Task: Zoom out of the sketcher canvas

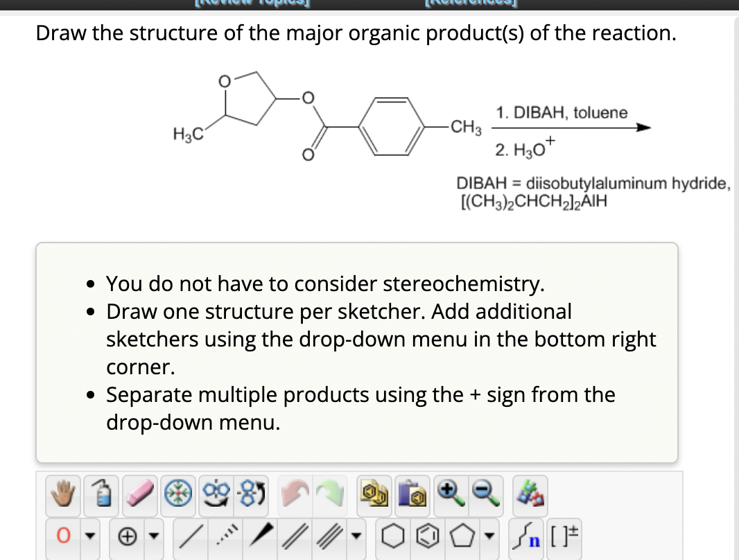Action: click(x=484, y=493)
